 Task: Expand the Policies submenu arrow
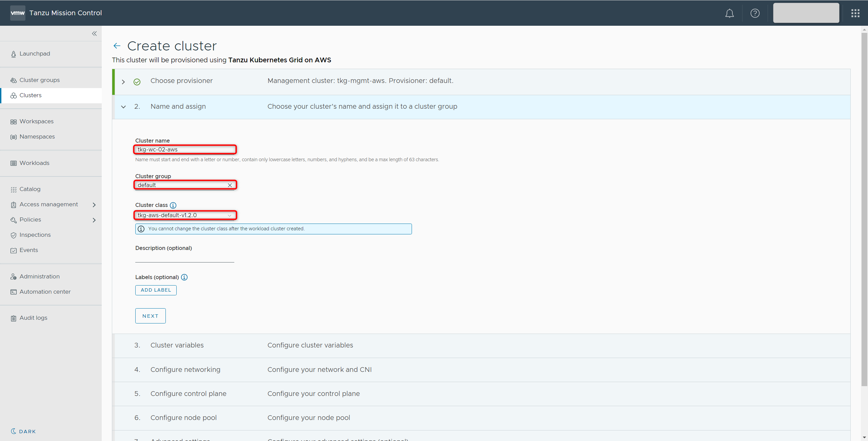coord(94,220)
